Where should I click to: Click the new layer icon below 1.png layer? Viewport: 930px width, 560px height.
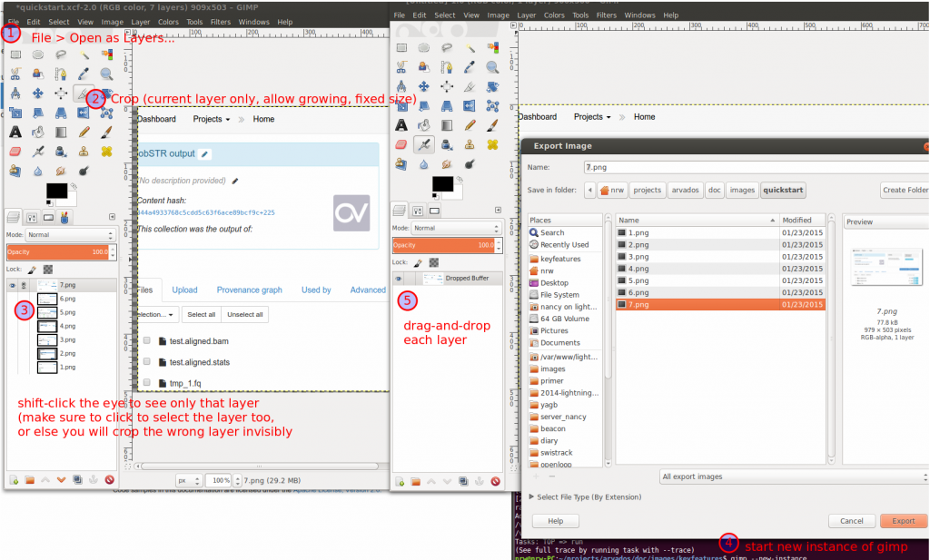(14, 479)
